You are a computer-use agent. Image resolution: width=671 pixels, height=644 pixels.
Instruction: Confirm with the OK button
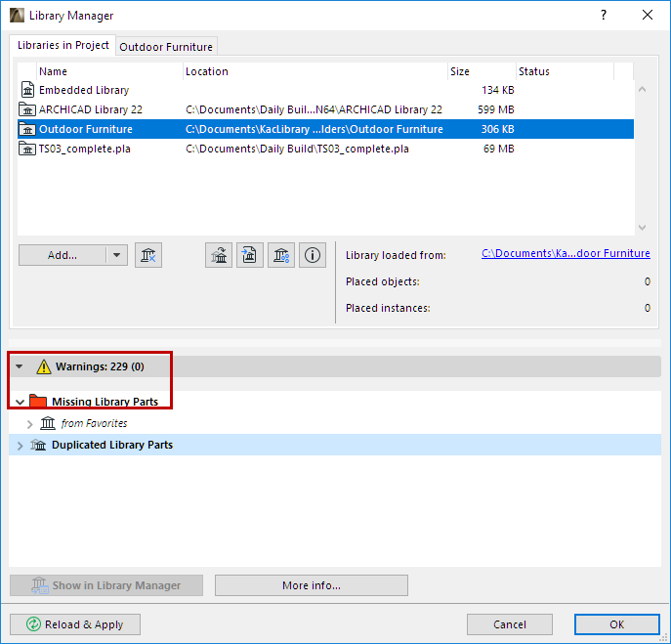coord(616,624)
